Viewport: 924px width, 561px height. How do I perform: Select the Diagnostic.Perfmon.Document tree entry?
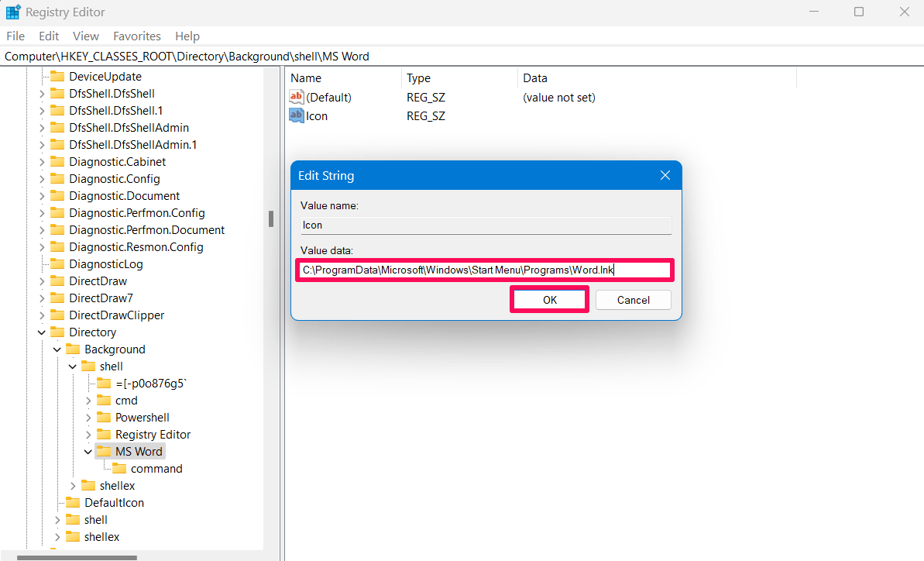coord(146,230)
